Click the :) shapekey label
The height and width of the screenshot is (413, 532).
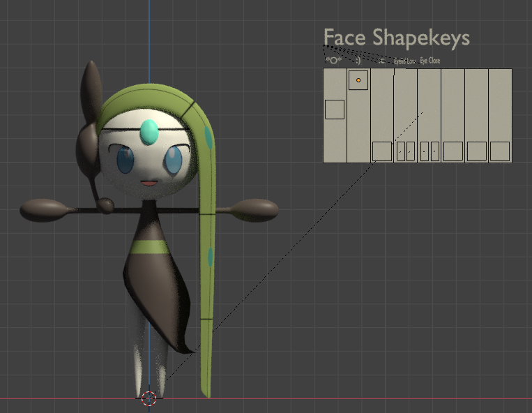(358, 61)
